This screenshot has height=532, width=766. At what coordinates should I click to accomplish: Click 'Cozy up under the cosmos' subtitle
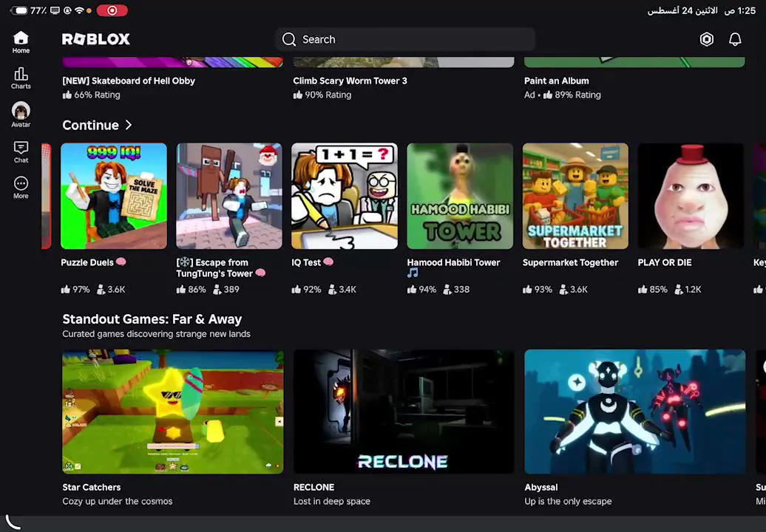click(118, 501)
